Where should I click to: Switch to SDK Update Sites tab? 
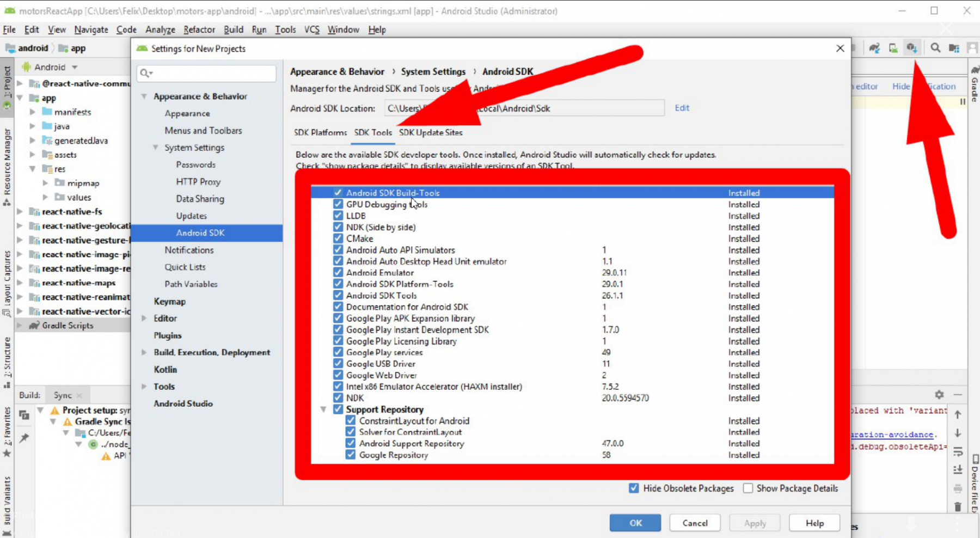pos(431,132)
